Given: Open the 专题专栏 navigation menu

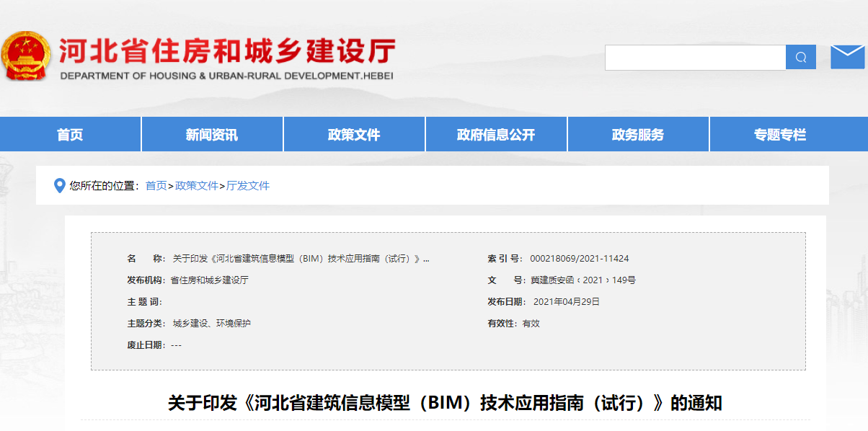Looking at the screenshot, I should pos(779,133).
